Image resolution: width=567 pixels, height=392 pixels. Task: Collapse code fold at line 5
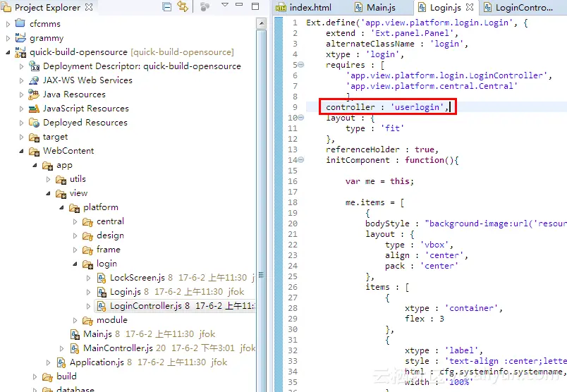[301, 65]
